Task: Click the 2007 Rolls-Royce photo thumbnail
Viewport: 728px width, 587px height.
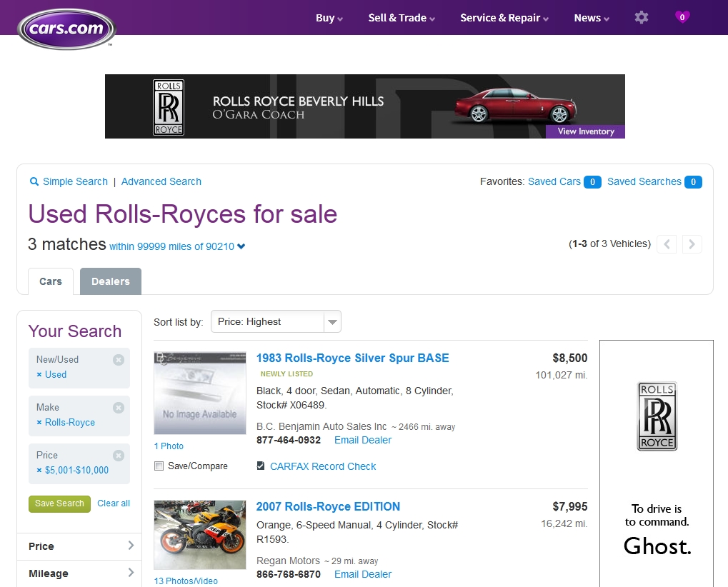Action: point(199,534)
